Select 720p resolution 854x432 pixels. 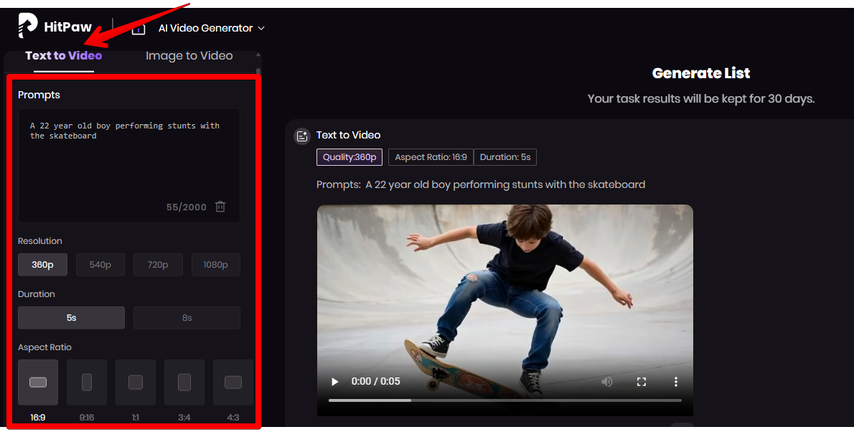158,265
